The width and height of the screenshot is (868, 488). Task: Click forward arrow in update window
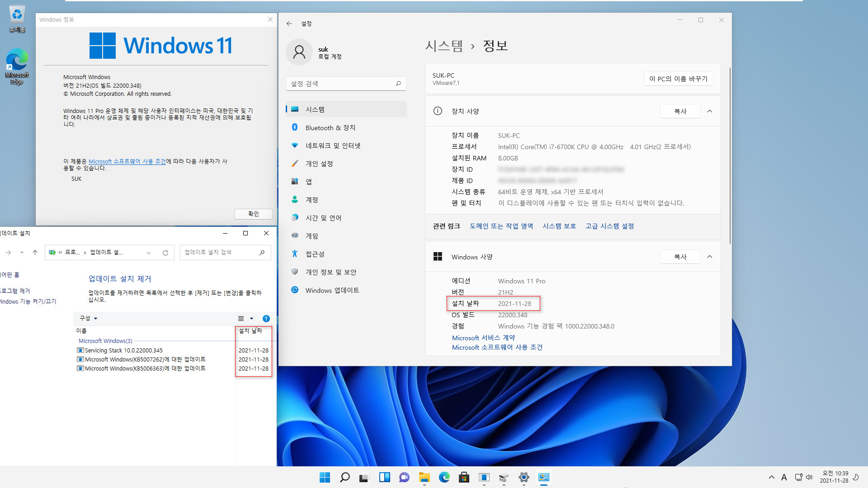8,253
